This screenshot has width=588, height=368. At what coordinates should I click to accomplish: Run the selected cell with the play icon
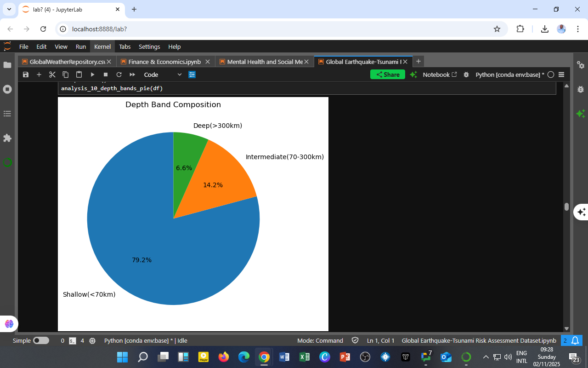coord(92,75)
